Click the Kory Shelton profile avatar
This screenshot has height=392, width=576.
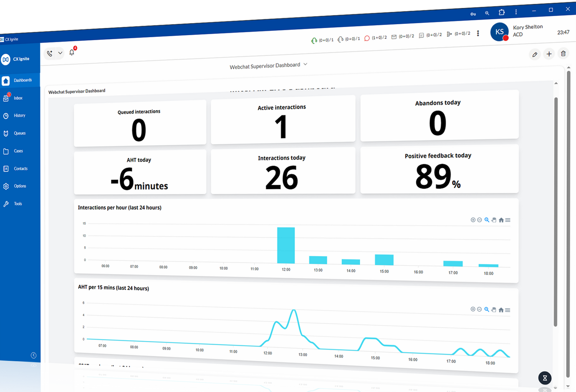[x=499, y=32]
